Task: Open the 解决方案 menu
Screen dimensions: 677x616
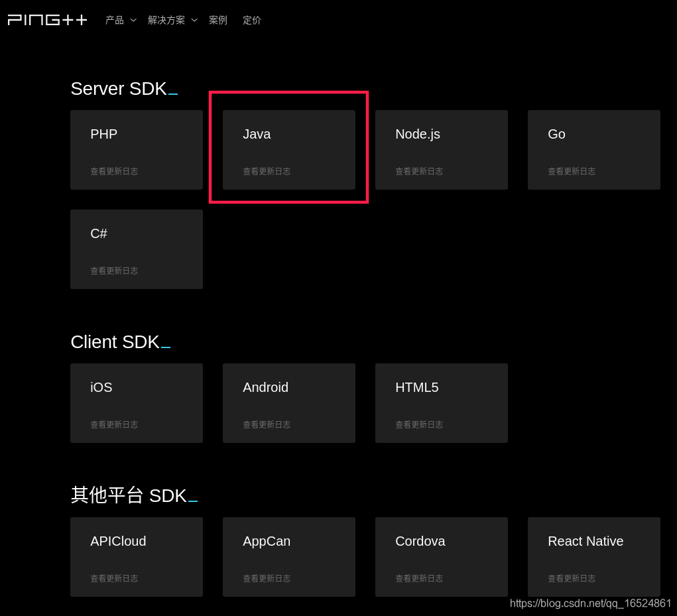Action: [x=166, y=21]
